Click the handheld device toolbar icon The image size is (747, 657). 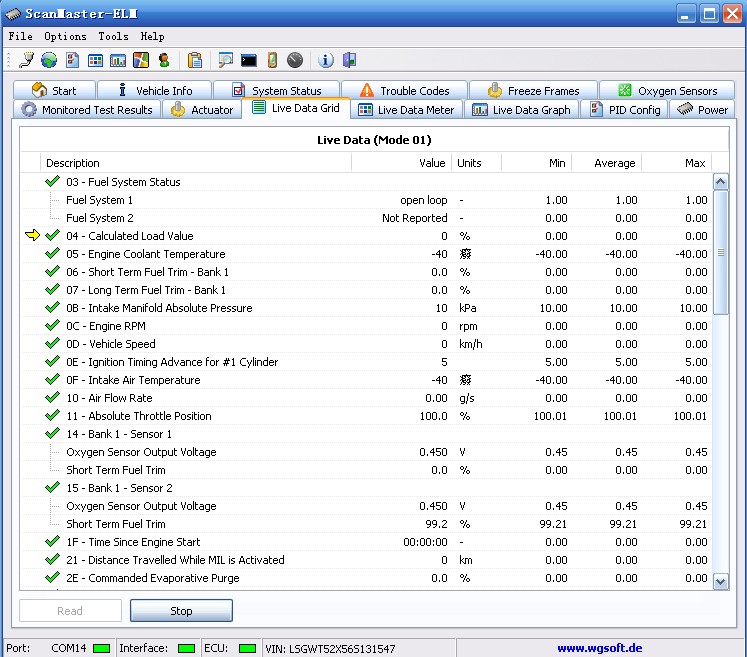tap(272, 60)
